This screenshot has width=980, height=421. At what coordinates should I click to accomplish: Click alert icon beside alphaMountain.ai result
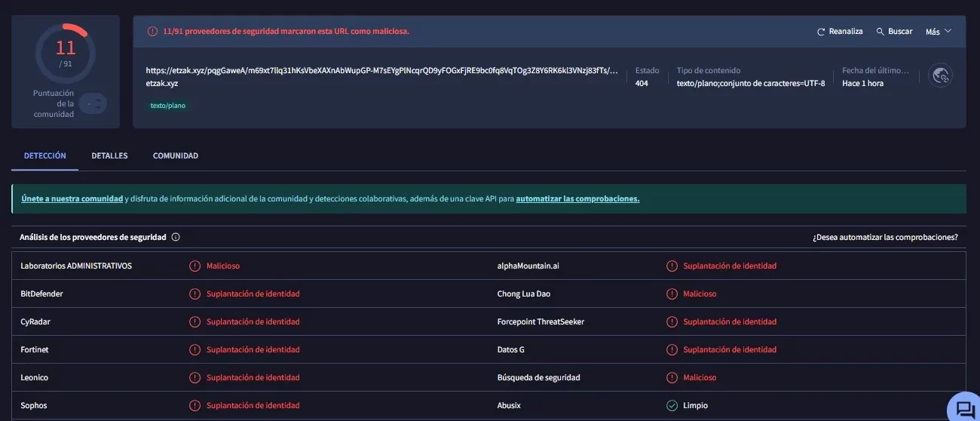672,266
